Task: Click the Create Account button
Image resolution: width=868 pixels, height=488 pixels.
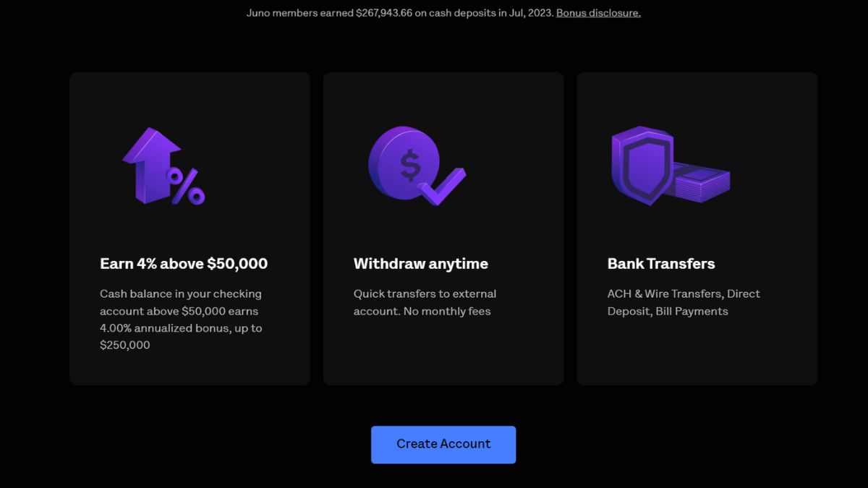Action: click(x=443, y=444)
